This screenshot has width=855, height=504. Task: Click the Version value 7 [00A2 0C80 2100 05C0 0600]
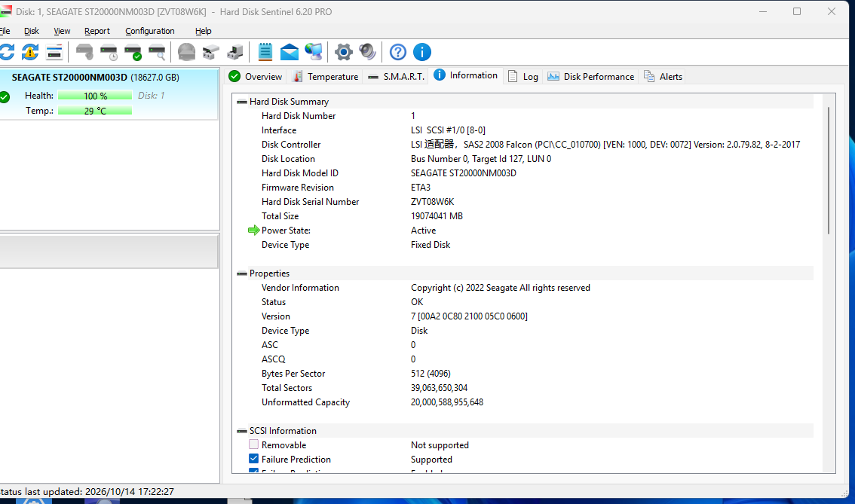coord(469,316)
